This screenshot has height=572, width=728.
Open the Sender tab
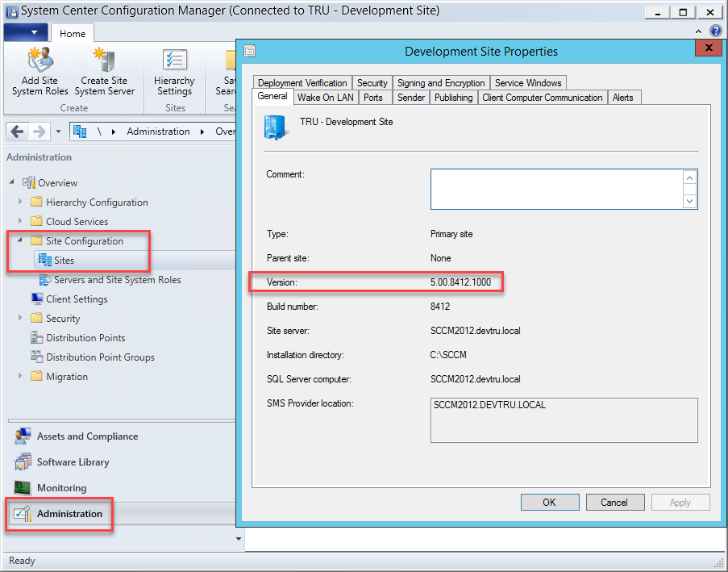(411, 97)
